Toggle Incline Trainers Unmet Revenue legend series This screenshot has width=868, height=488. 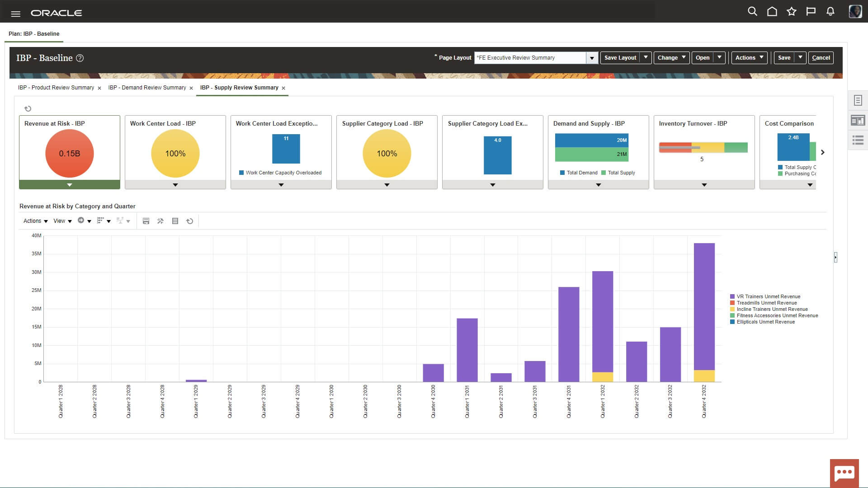[x=772, y=310]
